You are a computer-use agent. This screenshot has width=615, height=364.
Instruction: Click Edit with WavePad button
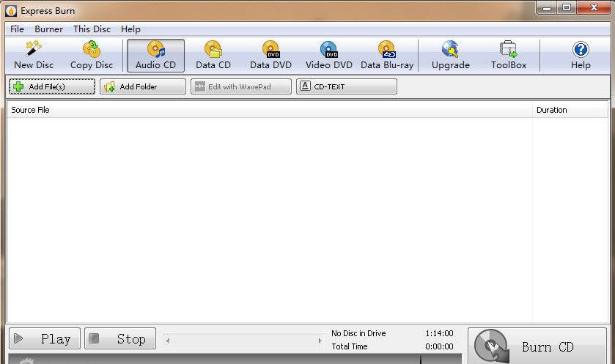point(241,86)
